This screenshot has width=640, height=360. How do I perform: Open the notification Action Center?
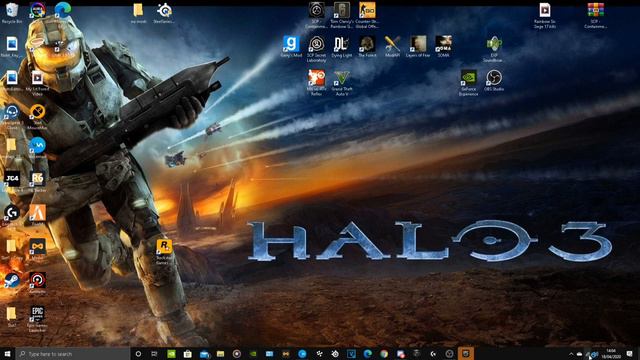[x=629, y=353]
